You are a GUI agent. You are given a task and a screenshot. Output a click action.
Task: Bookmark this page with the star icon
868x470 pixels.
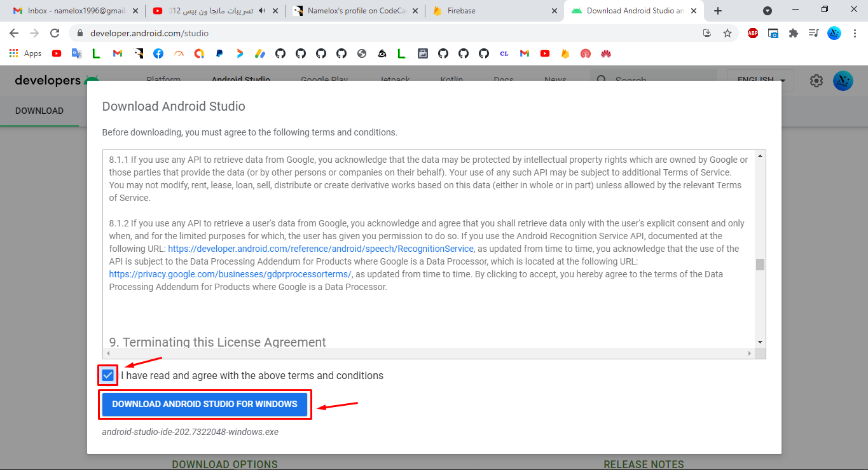pyautogui.click(x=727, y=33)
